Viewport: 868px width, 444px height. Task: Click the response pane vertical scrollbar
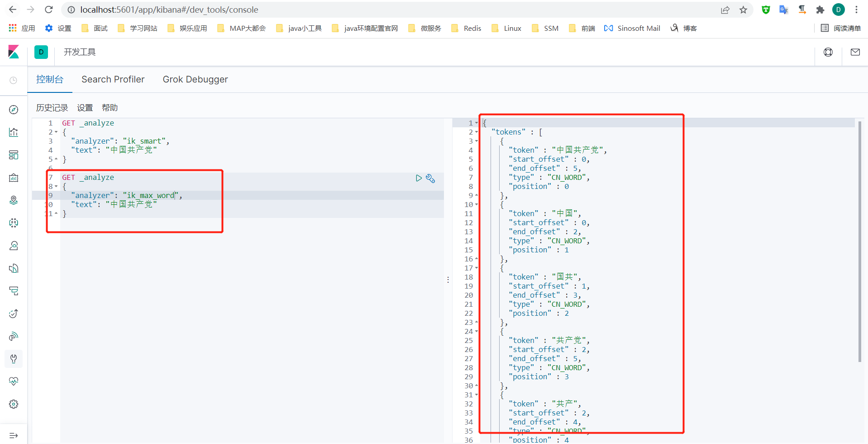tap(860, 241)
